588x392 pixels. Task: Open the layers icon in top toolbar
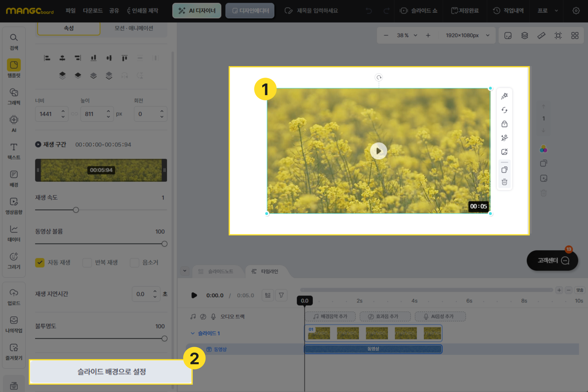tap(525, 36)
